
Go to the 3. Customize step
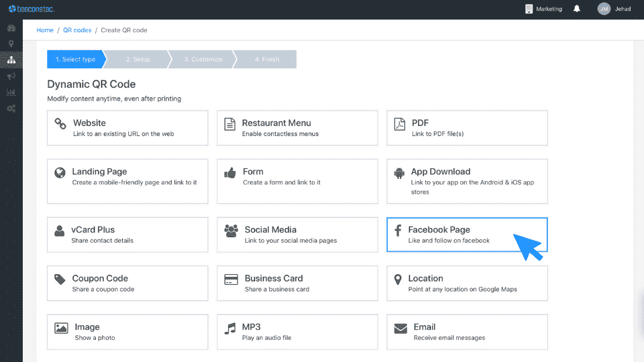click(203, 59)
